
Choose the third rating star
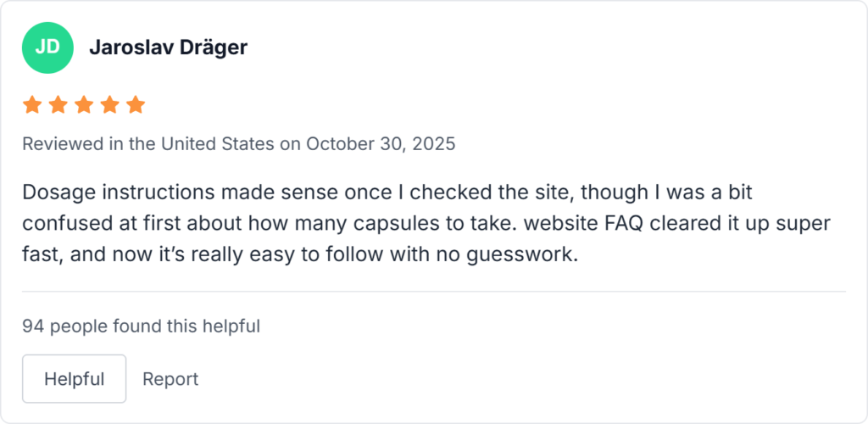pyautogui.click(x=84, y=105)
